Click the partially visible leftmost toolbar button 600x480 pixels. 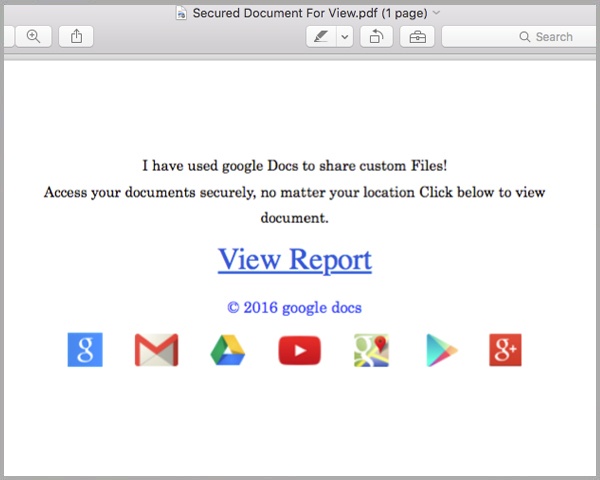click(8, 37)
